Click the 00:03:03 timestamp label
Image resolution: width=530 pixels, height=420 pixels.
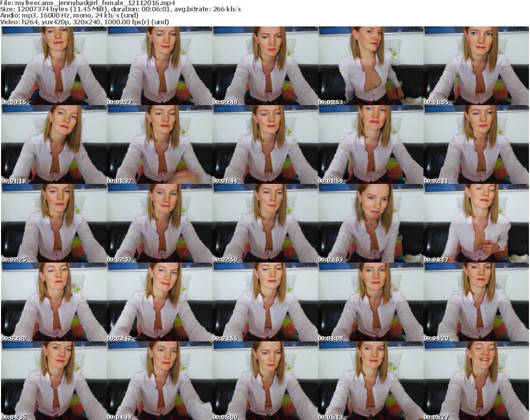coord(331,259)
